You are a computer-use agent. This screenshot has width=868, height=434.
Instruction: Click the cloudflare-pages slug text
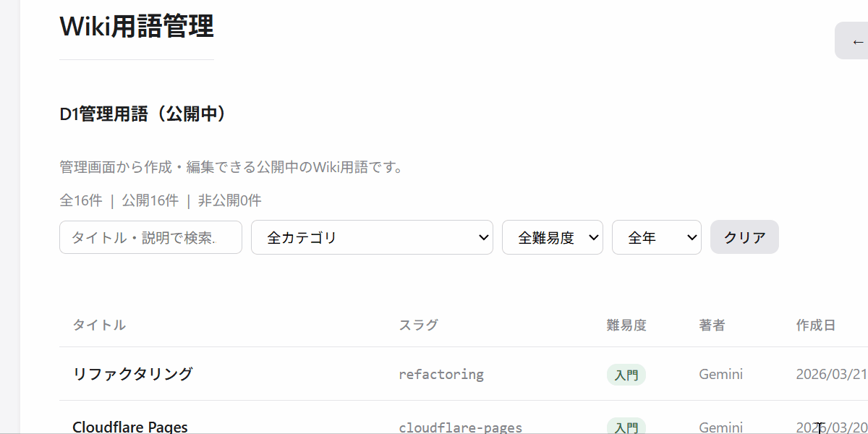pyautogui.click(x=460, y=427)
